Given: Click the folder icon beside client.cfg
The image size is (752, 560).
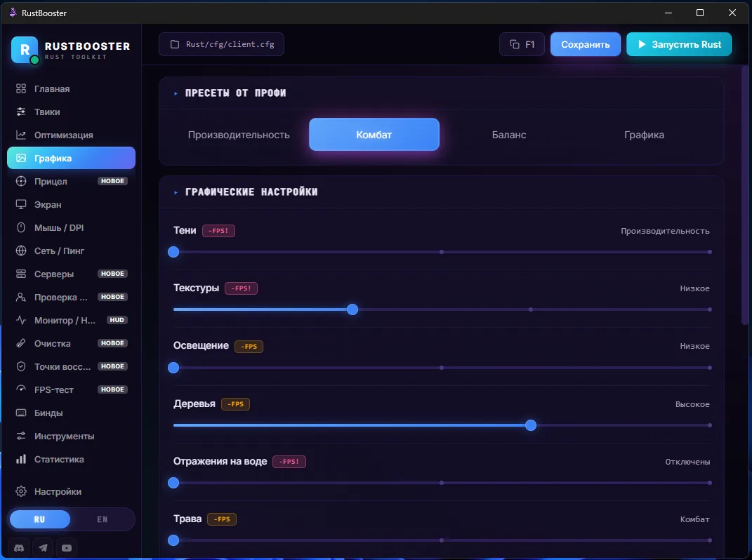Looking at the screenshot, I should (x=175, y=44).
